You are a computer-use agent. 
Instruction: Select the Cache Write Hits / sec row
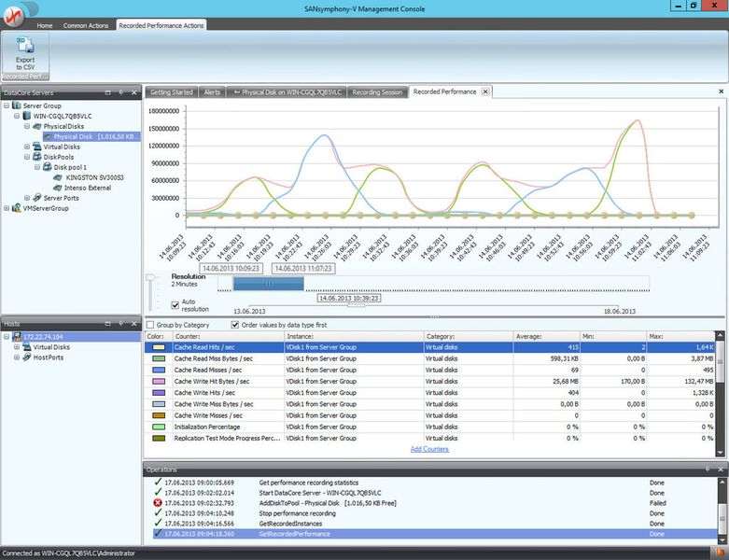429,393
